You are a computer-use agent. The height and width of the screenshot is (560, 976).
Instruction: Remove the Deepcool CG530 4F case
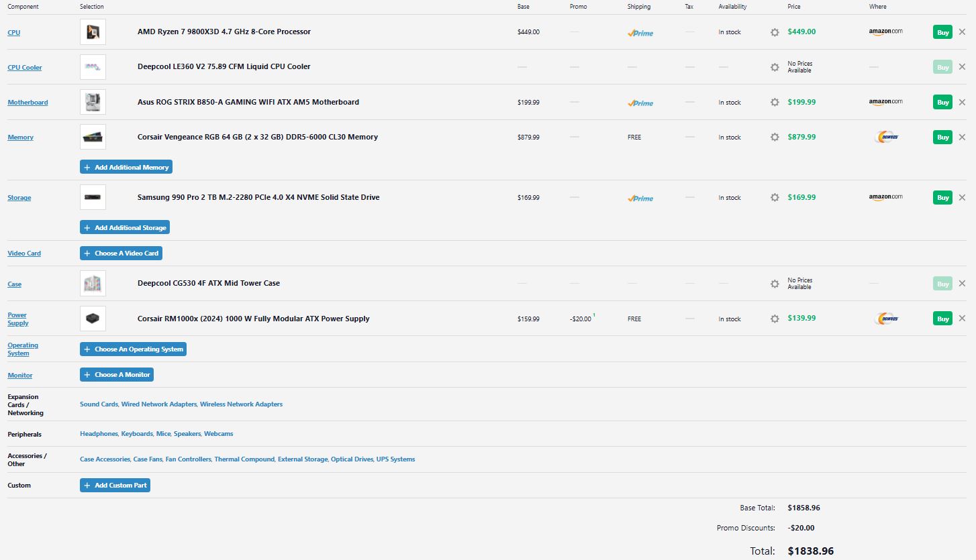coord(962,283)
